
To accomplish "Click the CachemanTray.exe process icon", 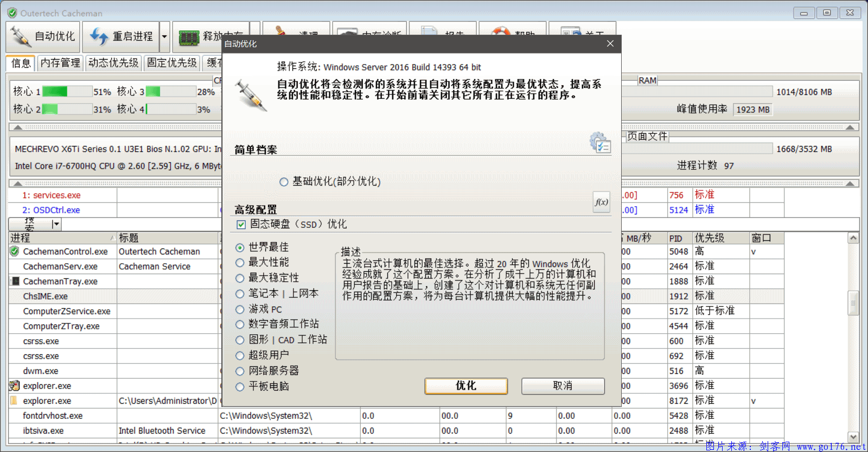I will (x=15, y=281).
